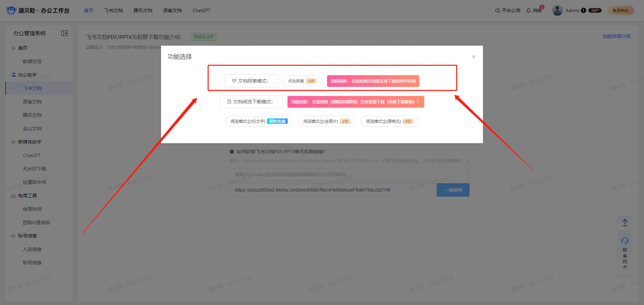This screenshot has height=305, width=644.
Task: Open the 腾讯文档 top navigation tab
Action: pos(143,10)
